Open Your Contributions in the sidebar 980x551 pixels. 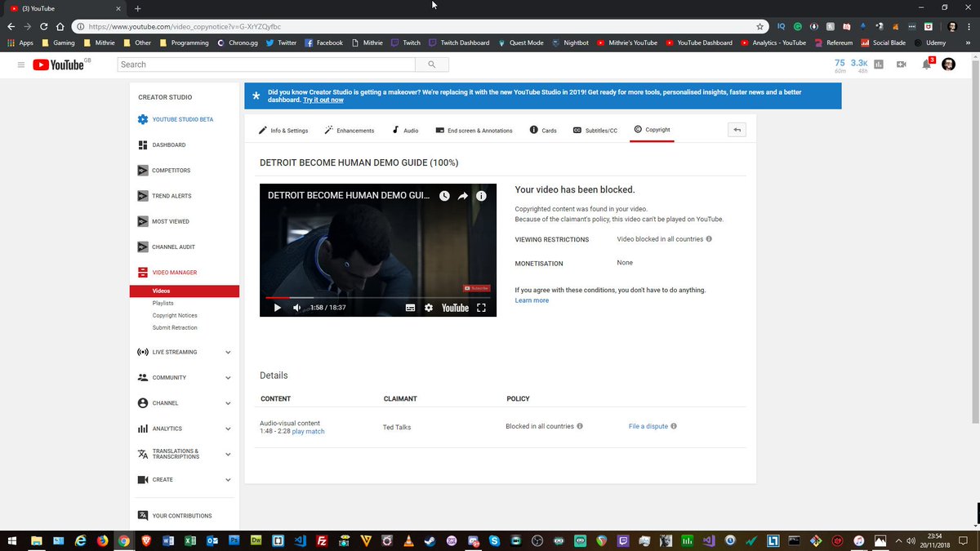click(x=175, y=516)
